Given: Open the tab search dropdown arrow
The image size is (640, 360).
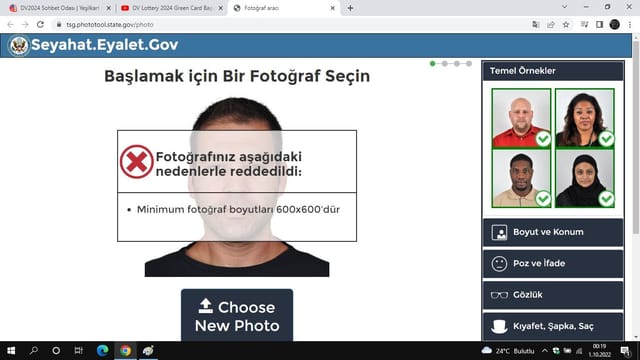Looking at the screenshot, I should pyautogui.click(x=564, y=7).
